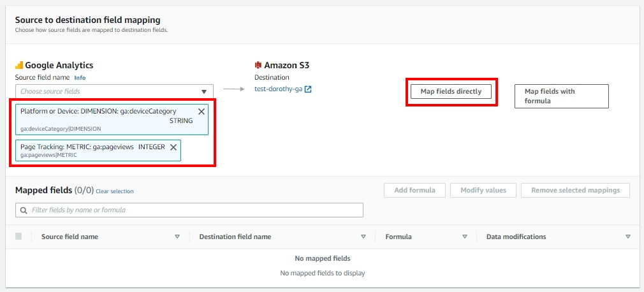644x292 pixels.
Task: Click the Amazon S3 bucket icon
Action: [258, 65]
